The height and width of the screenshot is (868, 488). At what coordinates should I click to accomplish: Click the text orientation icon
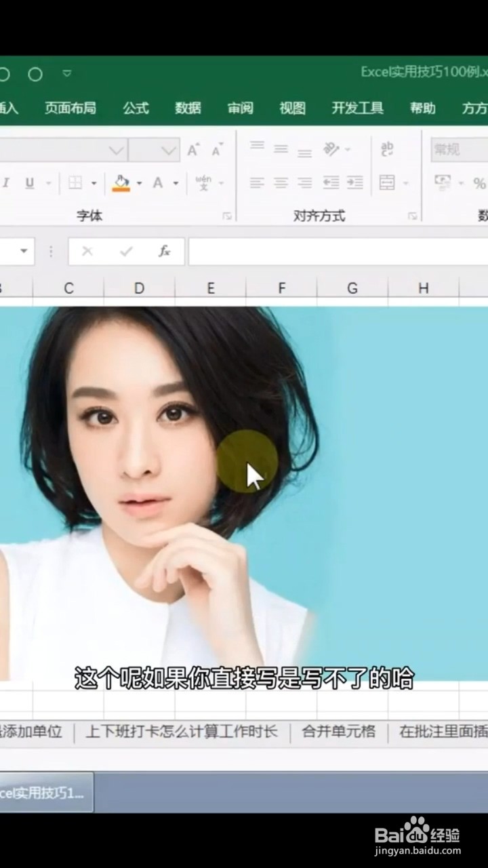(331, 149)
